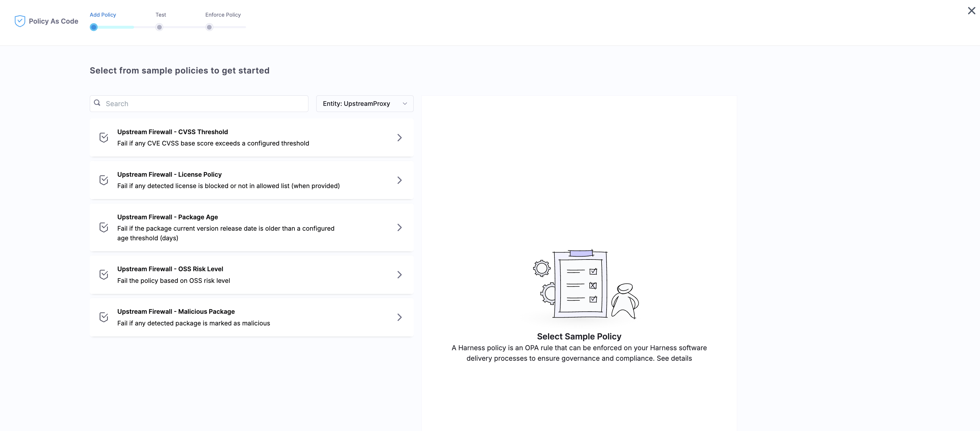Screen dimensions: 980x431
Task: Close the policy wizard with the X
Action: click(971, 11)
